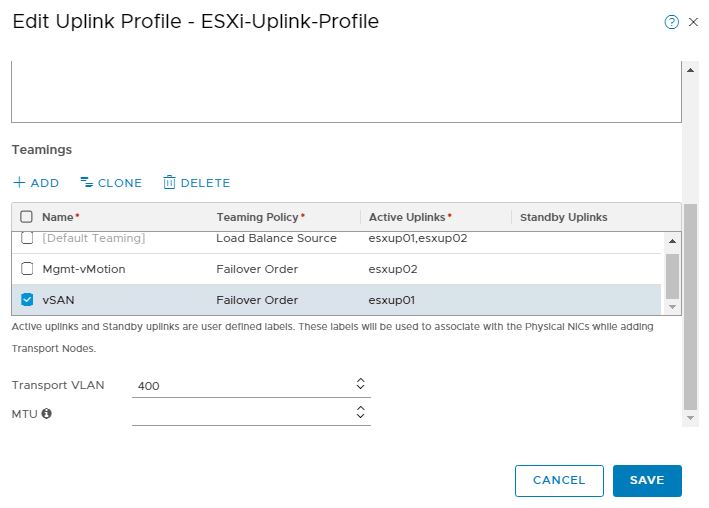Uncheck the vSAN teaming checkbox
709x508 pixels.
tap(27, 299)
